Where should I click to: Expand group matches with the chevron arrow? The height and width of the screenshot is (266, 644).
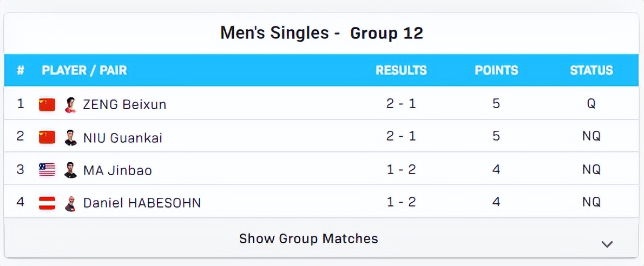click(607, 244)
